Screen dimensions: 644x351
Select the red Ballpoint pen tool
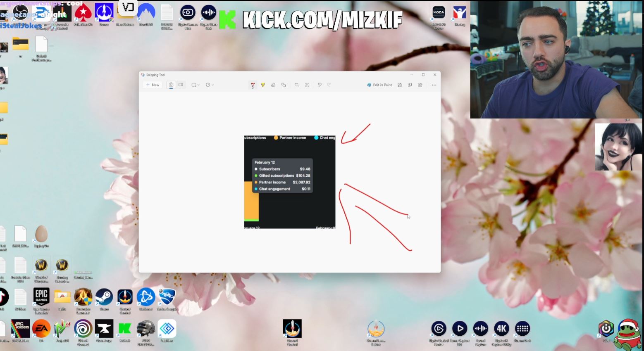pos(253,85)
